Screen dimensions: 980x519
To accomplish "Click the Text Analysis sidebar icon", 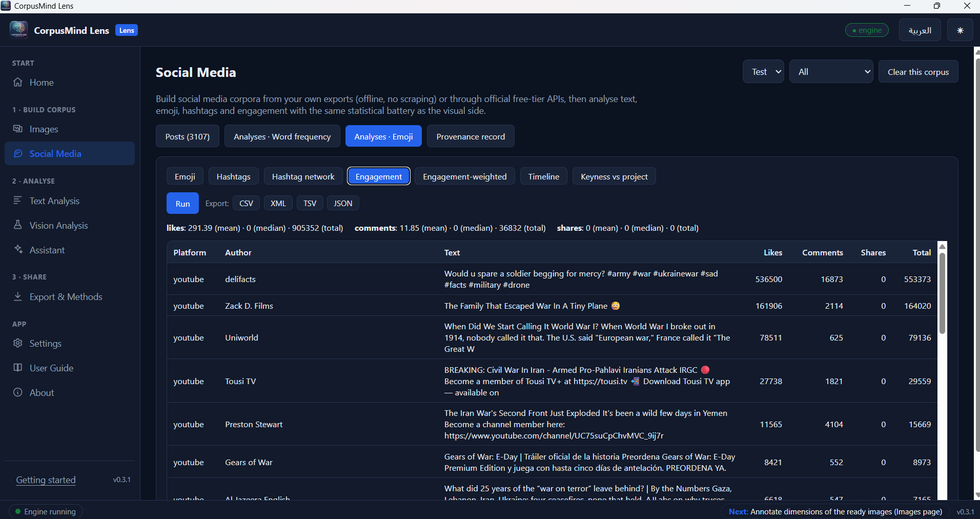I will point(18,201).
